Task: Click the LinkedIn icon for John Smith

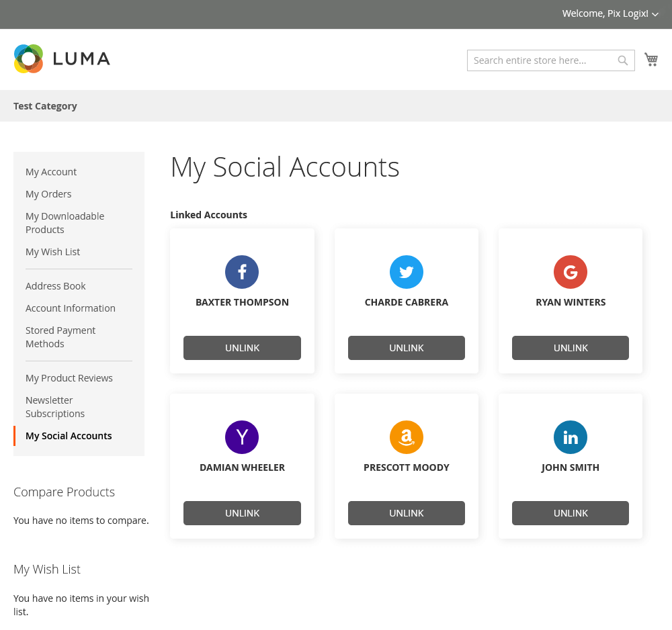Action: point(570,437)
